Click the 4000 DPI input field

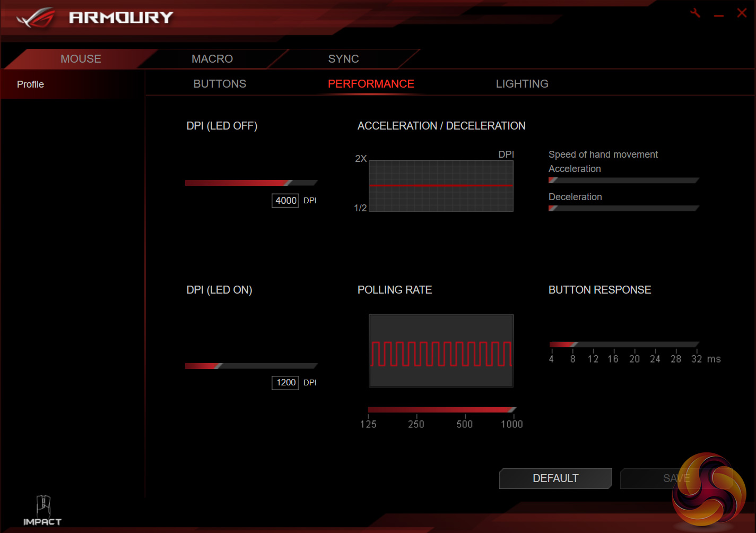[x=285, y=201]
